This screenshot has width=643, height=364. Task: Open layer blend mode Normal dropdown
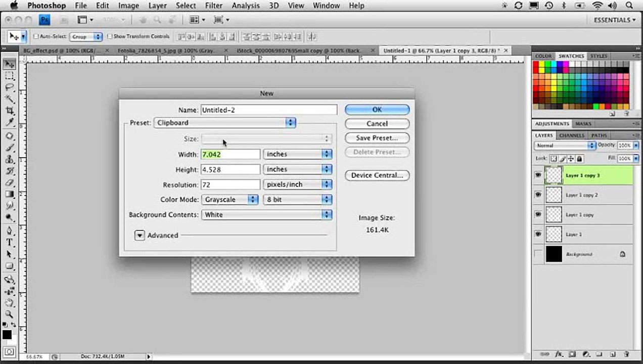pyautogui.click(x=565, y=145)
